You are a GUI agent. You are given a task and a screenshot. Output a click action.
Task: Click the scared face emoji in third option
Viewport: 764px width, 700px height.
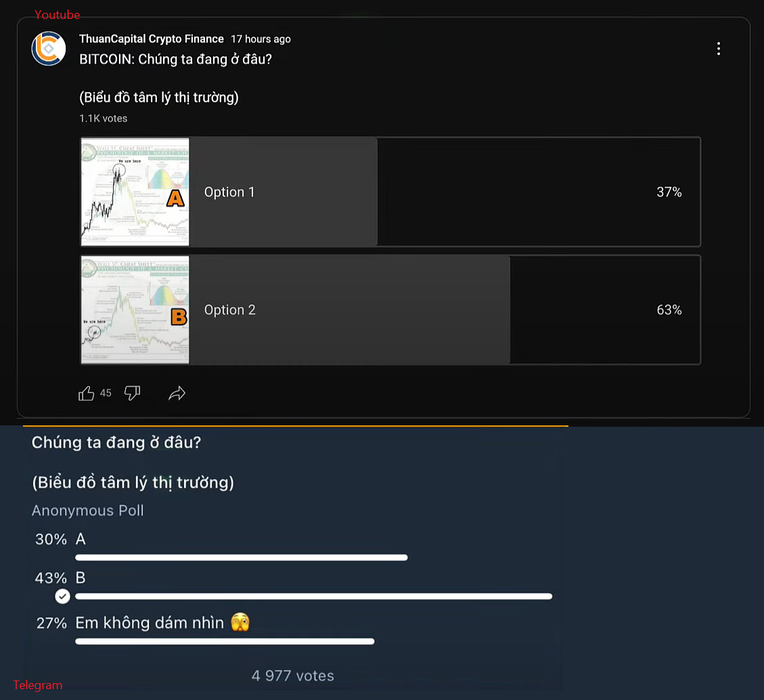(240, 622)
